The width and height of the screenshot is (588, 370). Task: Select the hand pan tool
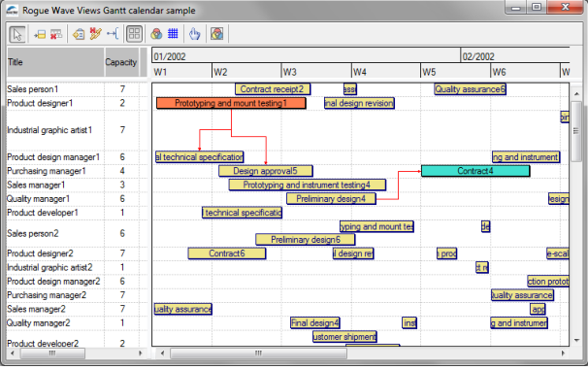195,34
